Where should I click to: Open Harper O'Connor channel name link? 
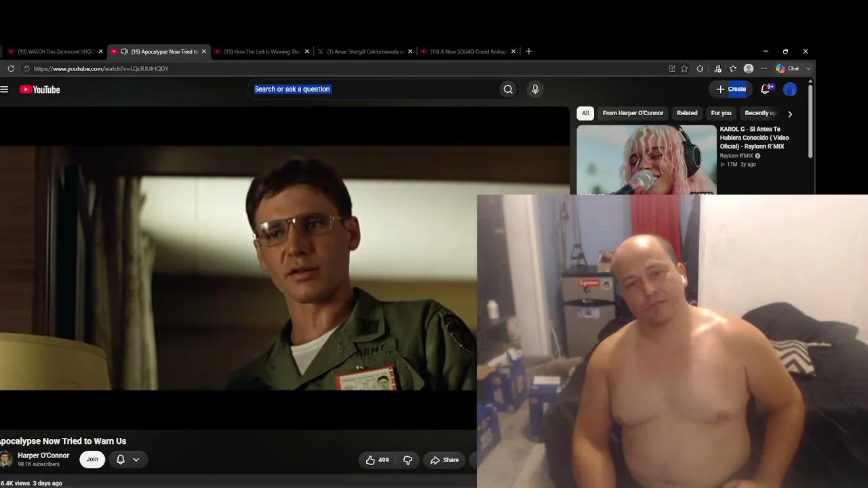point(43,455)
